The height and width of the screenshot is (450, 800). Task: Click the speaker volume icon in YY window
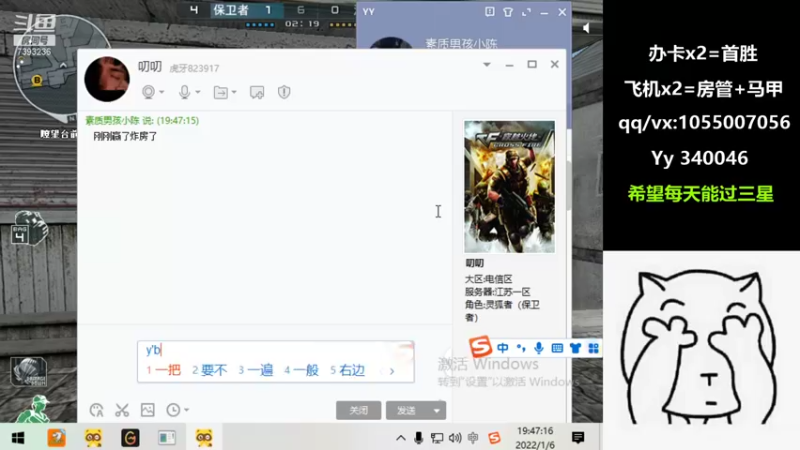point(586,28)
